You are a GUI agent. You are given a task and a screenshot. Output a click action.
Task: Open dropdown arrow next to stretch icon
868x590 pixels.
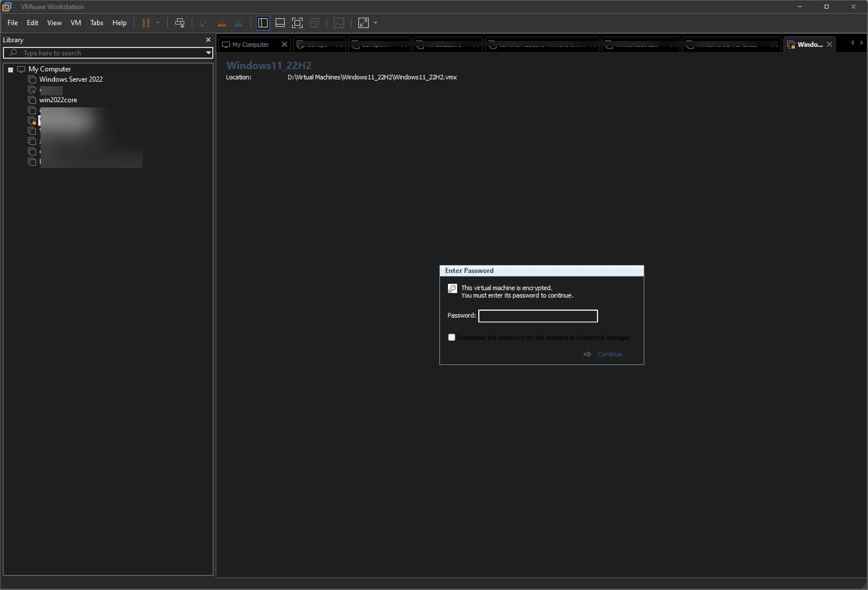click(376, 23)
